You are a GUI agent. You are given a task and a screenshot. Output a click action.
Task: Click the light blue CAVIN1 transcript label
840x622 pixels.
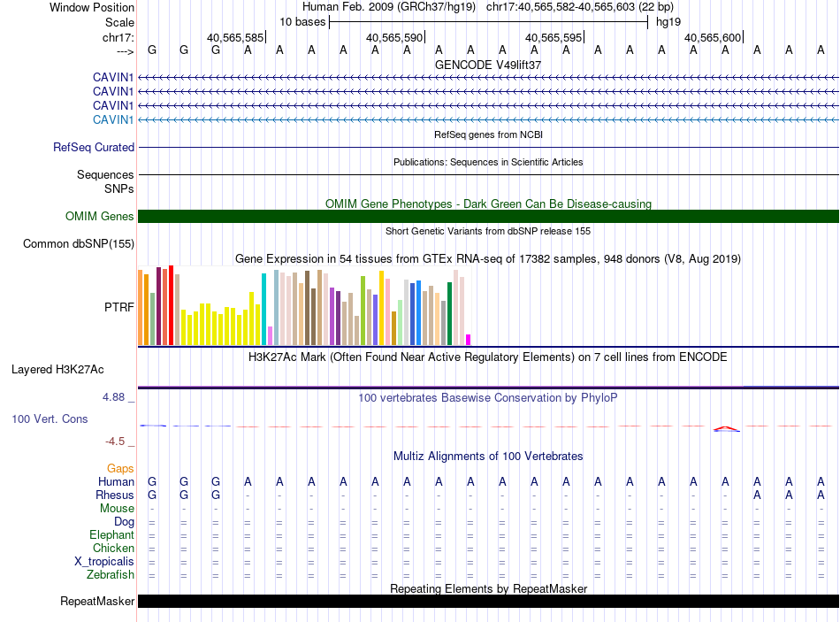113,119
